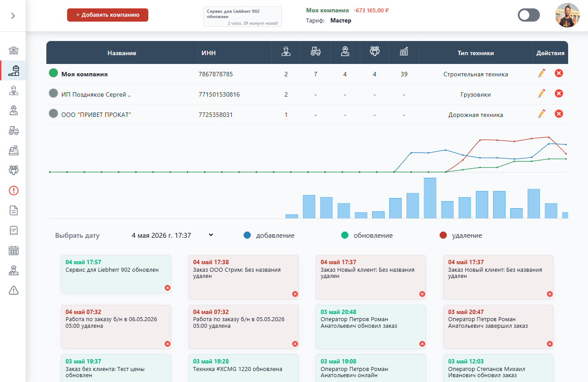Open the hard-hat operators sidebar icon
The image size is (588, 382).
pos(14,110)
